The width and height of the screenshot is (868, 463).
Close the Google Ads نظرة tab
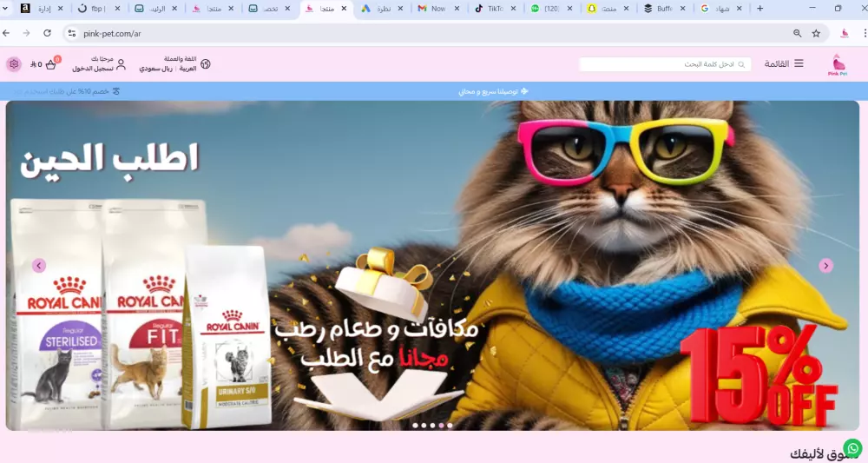(x=400, y=9)
